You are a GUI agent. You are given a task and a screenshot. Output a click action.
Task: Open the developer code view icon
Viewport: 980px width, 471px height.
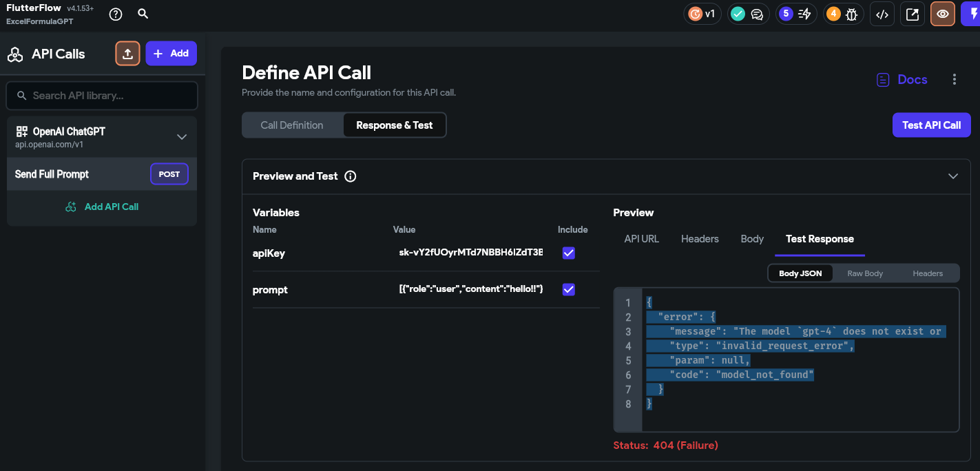pos(882,14)
